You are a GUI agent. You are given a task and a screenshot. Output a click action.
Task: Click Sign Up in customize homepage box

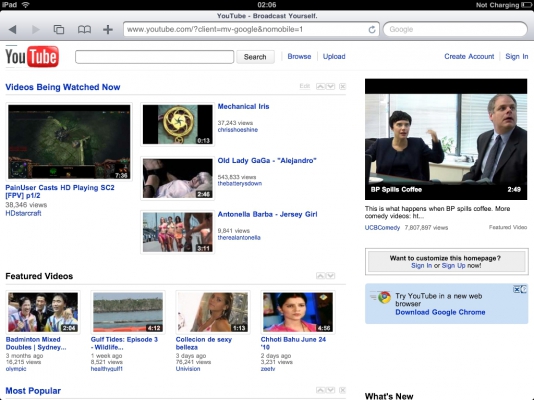pyautogui.click(x=453, y=266)
